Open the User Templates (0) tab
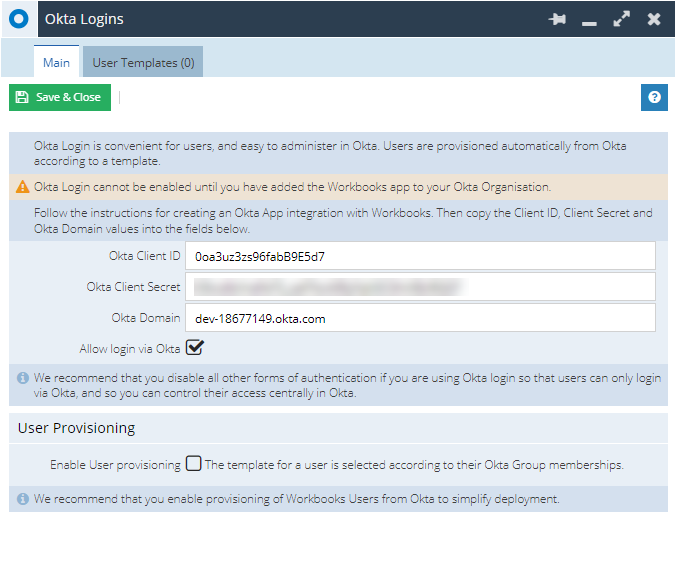This screenshot has width=676, height=568. pos(143,62)
